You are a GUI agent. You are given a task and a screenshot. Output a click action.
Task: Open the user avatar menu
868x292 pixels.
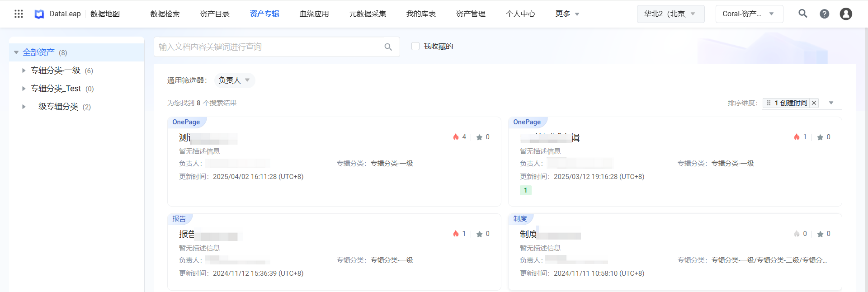(846, 14)
